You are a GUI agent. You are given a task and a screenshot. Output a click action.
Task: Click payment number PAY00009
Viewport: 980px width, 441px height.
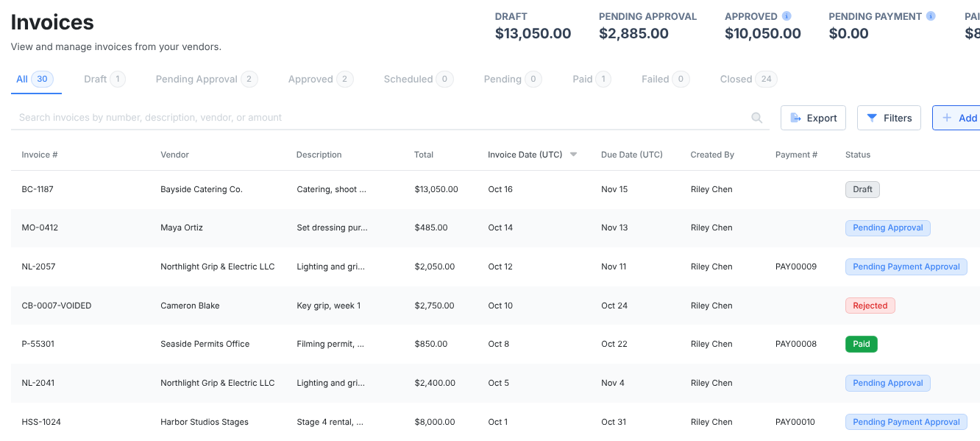point(796,267)
